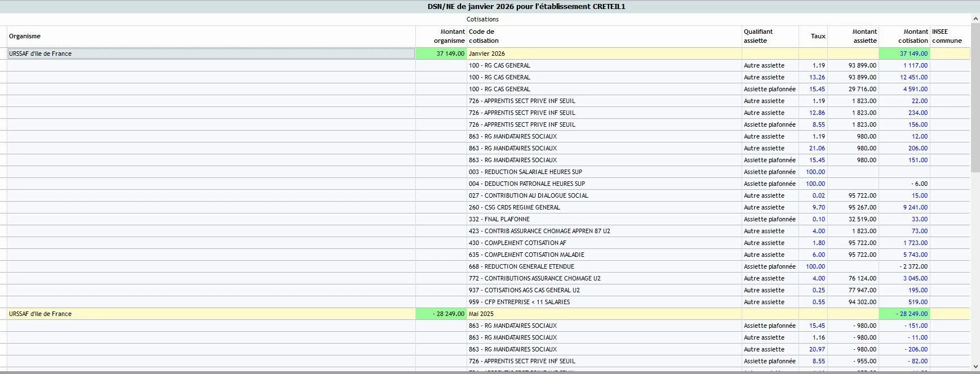Click the Code de cotisation column header
The height and width of the screenshot is (374, 980).
click(604, 36)
